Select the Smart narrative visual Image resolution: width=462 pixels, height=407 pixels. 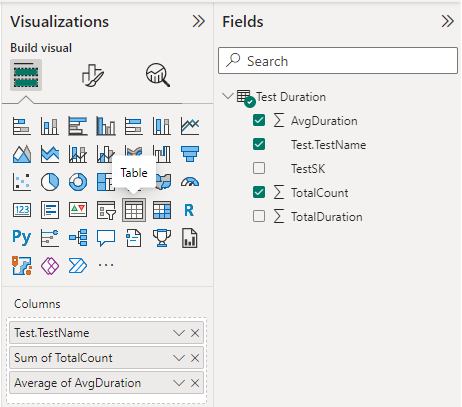pos(134,238)
